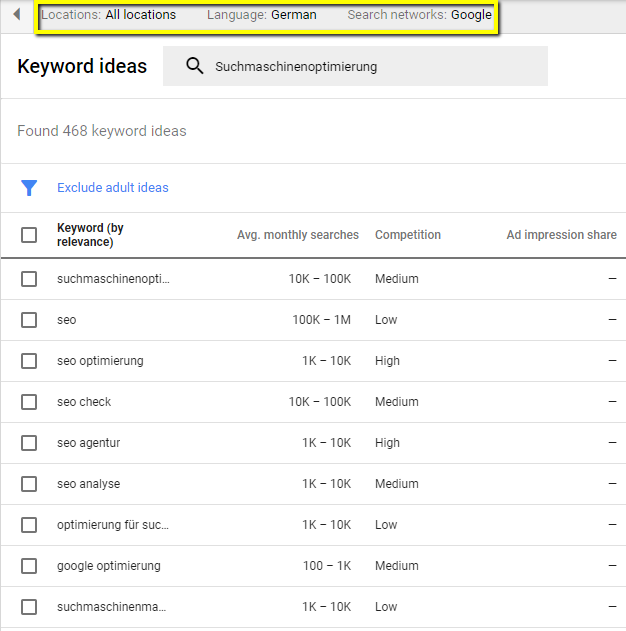This screenshot has width=626, height=631.
Task: Click the Competition column header
Action: point(407,235)
